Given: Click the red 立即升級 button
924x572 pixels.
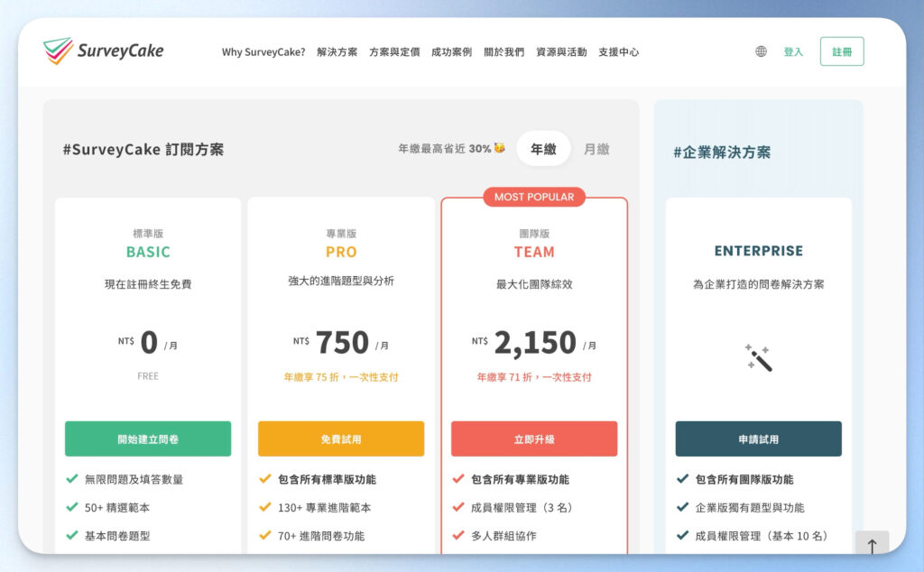Looking at the screenshot, I should click(x=534, y=438).
